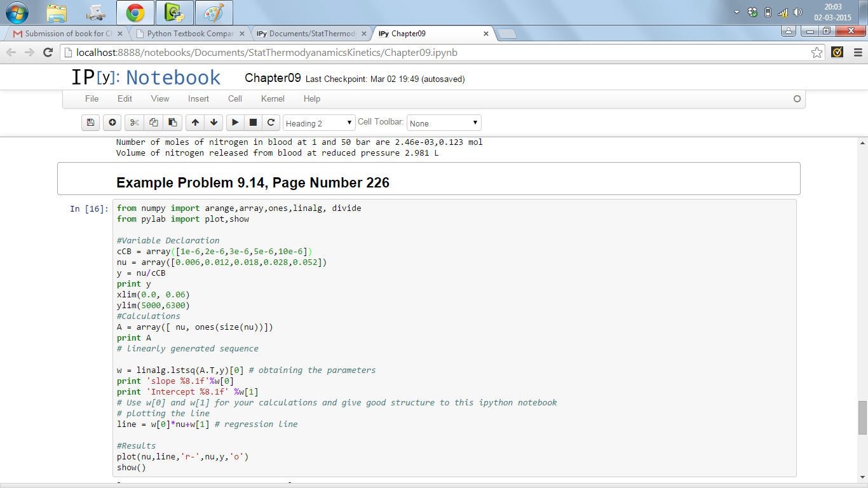Screen dimensions: 868x488
Task: Click the Chapter09 notebook title
Action: (273, 78)
